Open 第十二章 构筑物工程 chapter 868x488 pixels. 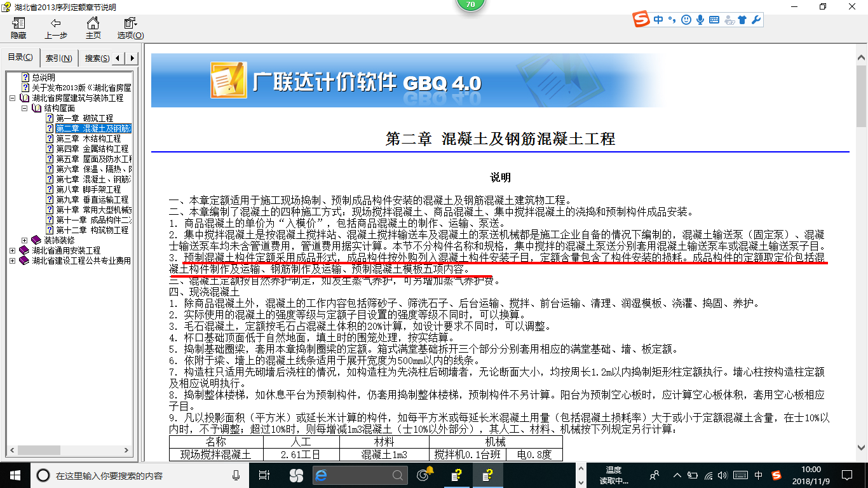pyautogui.click(x=92, y=230)
